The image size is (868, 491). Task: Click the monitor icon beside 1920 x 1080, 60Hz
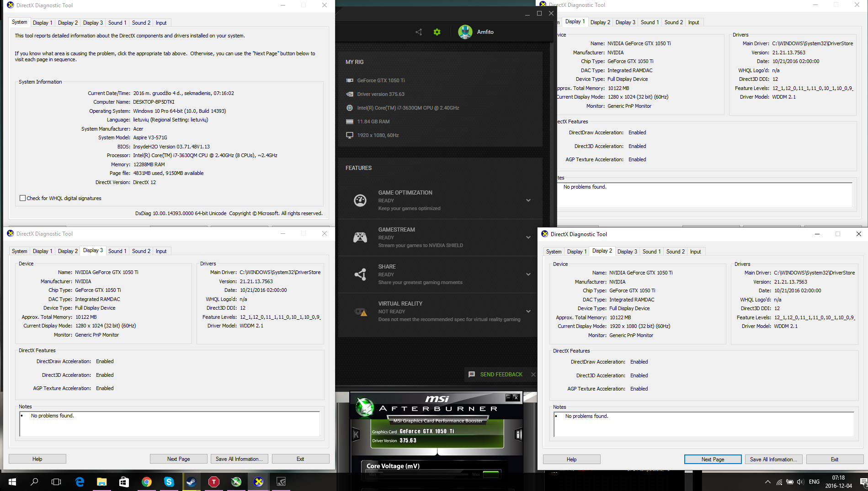[x=350, y=135]
